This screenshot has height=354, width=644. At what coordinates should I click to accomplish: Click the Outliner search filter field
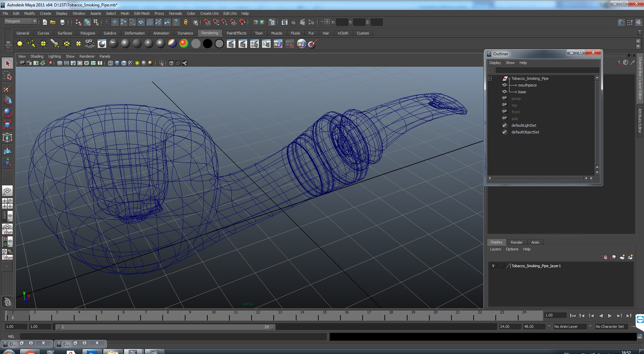coord(547,70)
